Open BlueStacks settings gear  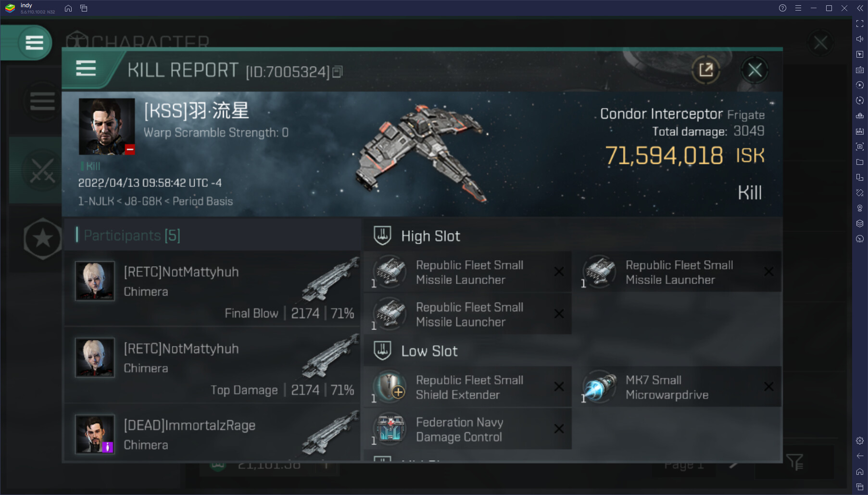click(860, 441)
